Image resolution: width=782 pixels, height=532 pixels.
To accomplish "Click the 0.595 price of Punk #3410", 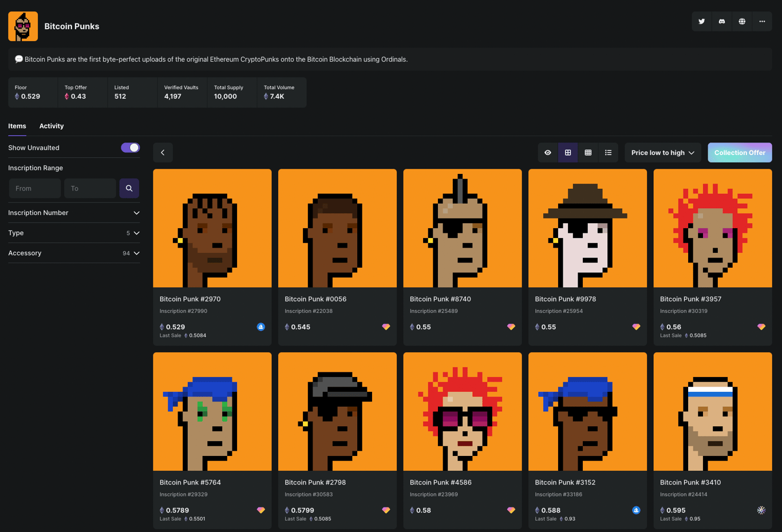I will coord(673,510).
